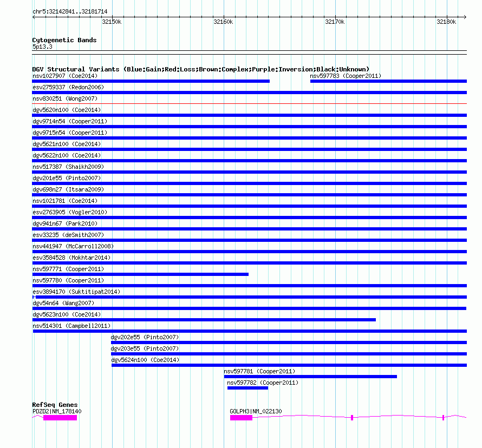Click the GOLPH3|NM_022130 gene label
This screenshot has height=448, width=482.
point(256,411)
